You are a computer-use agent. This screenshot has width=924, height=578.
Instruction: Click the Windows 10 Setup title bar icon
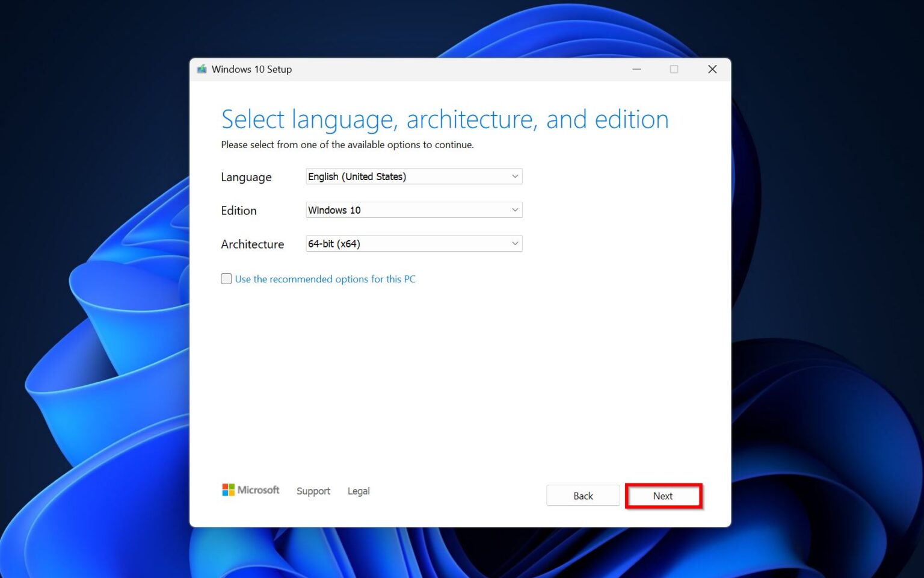click(202, 69)
